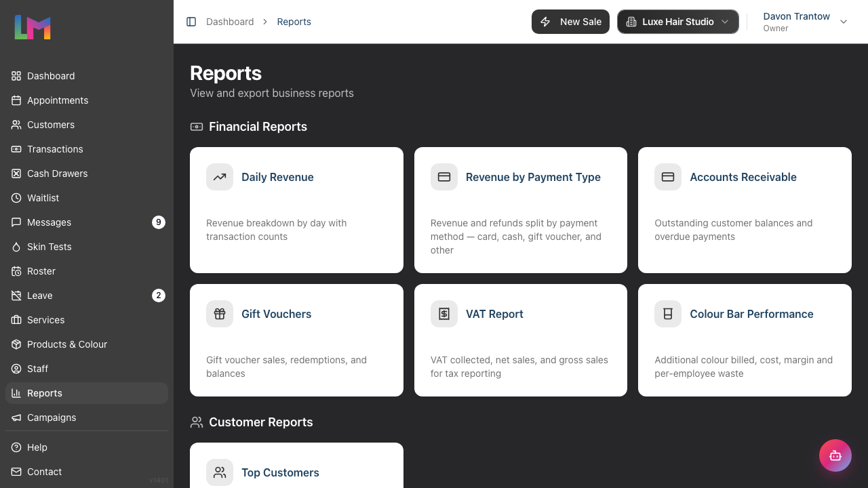868x488 pixels.
Task: Open Campaigns in the sidebar
Action: [x=87, y=418]
